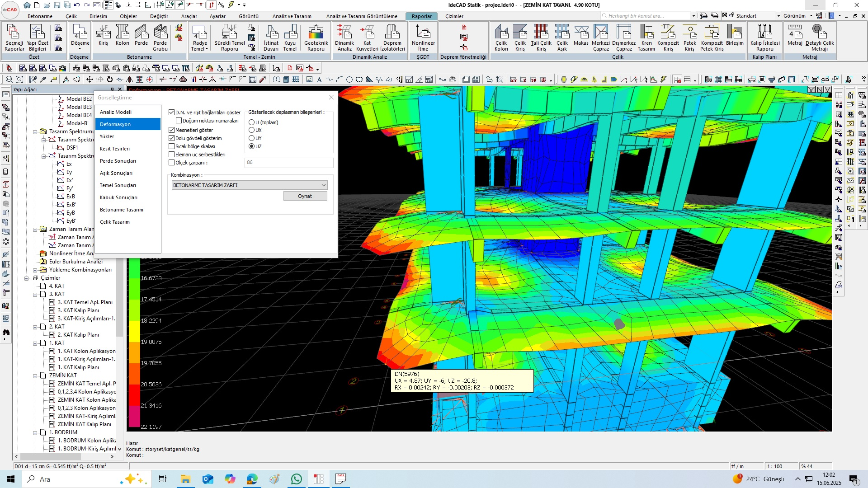Open Petek Kiriş report

coord(689,38)
